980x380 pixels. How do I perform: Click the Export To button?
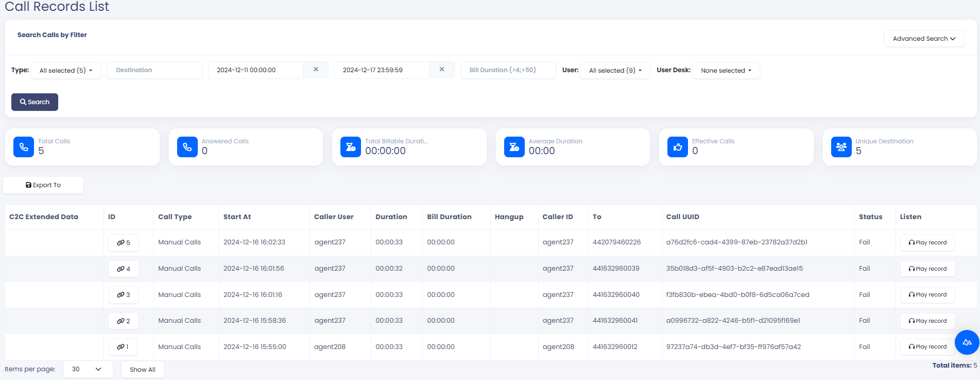tap(43, 185)
